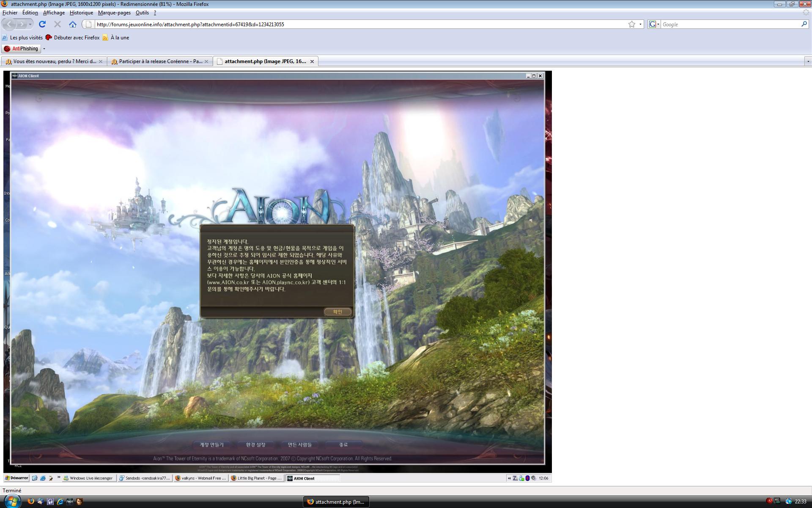Stop loading with the X toolbar icon
This screenshot has width=812, height=508.
coord(58,24)
